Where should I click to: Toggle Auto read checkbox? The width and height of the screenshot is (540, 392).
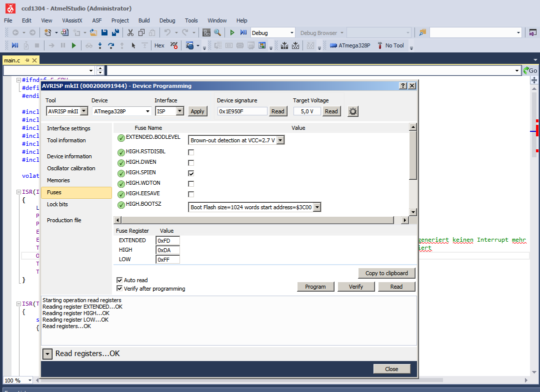coord(119,280)
